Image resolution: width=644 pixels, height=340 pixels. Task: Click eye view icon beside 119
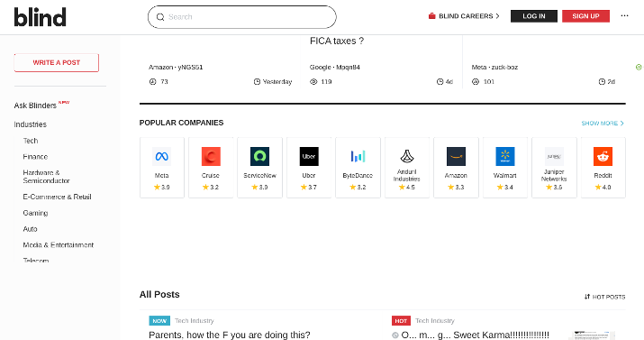coord(313,82)
